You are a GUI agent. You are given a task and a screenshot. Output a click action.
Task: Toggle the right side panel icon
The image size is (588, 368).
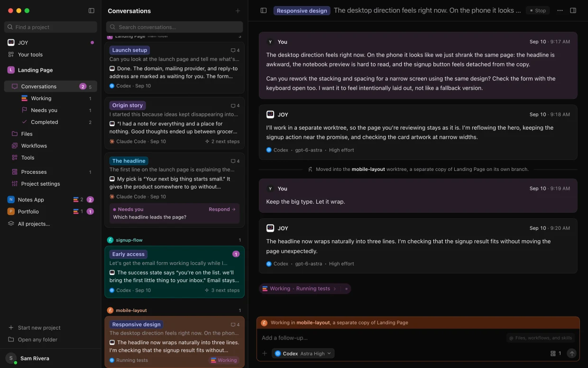pyautogui.click(x=573, y=10)
